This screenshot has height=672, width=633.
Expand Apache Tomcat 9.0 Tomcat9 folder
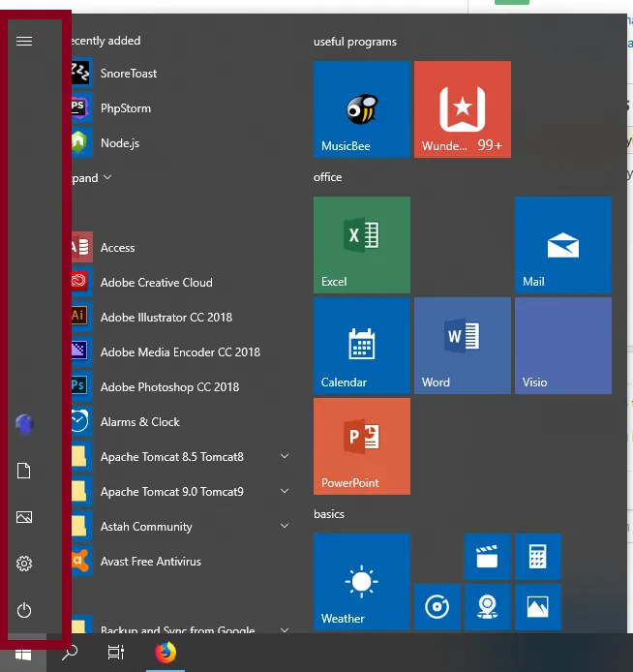pyautogui.click(x=285, y=491)
